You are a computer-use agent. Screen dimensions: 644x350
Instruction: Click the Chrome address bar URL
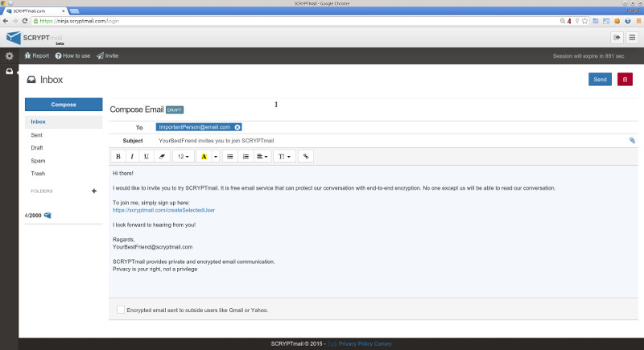[79, 21]
